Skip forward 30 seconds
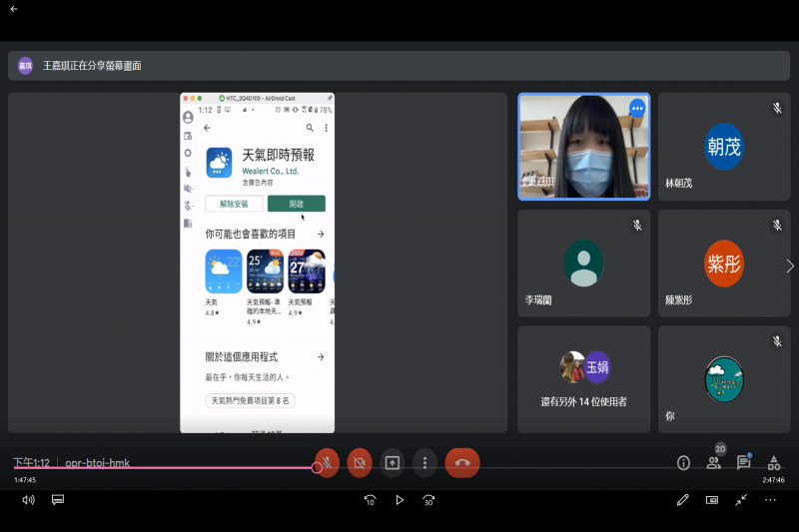 point(428,500)
